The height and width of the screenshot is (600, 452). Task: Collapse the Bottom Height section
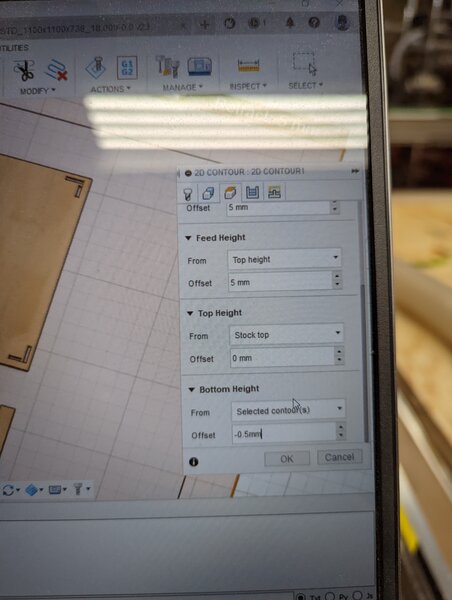click(191, 390)
